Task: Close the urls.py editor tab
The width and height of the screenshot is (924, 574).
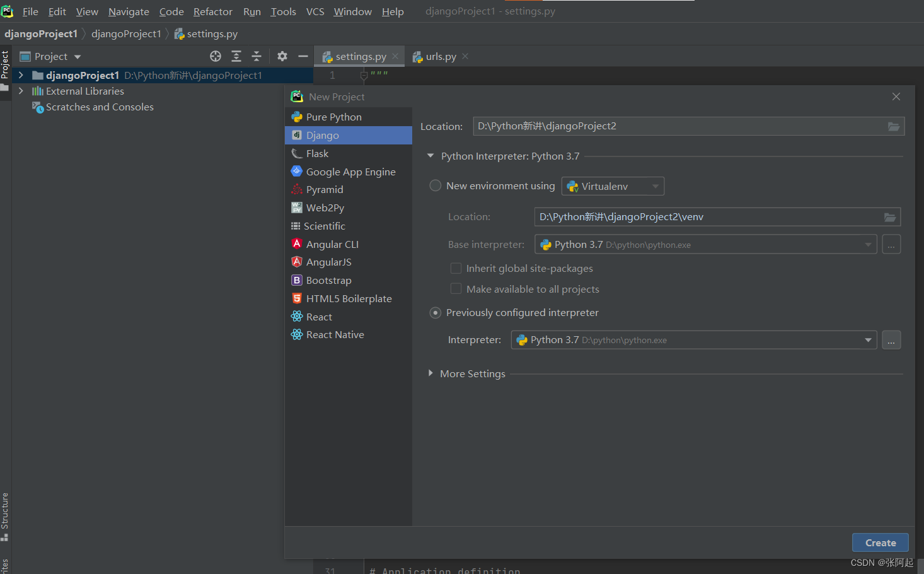Action: (465, 56)
